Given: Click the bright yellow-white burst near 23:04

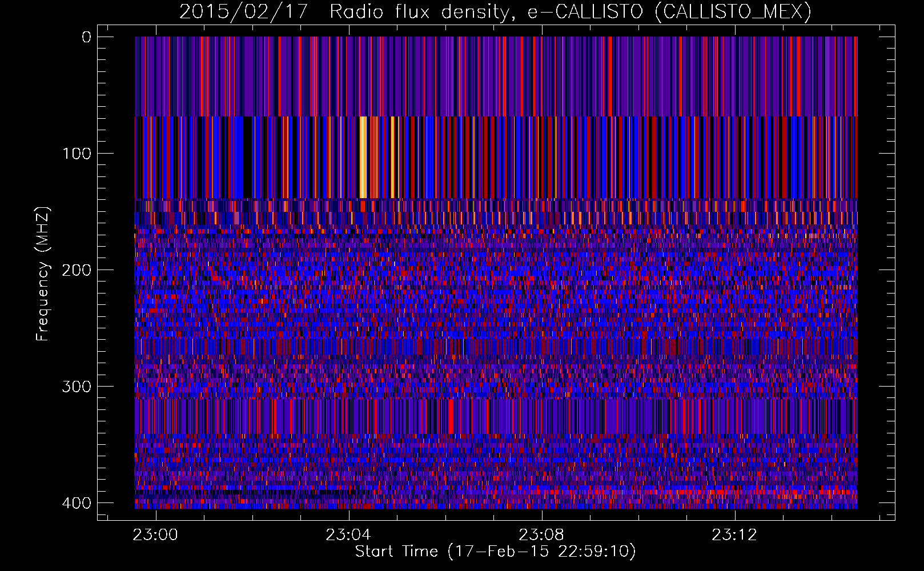Looking at the screenshot, I should click(363, 157).
